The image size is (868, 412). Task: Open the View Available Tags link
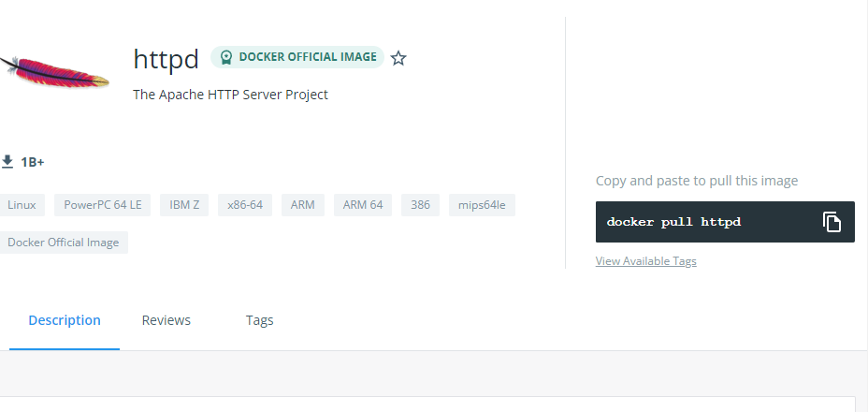point(646,261)
